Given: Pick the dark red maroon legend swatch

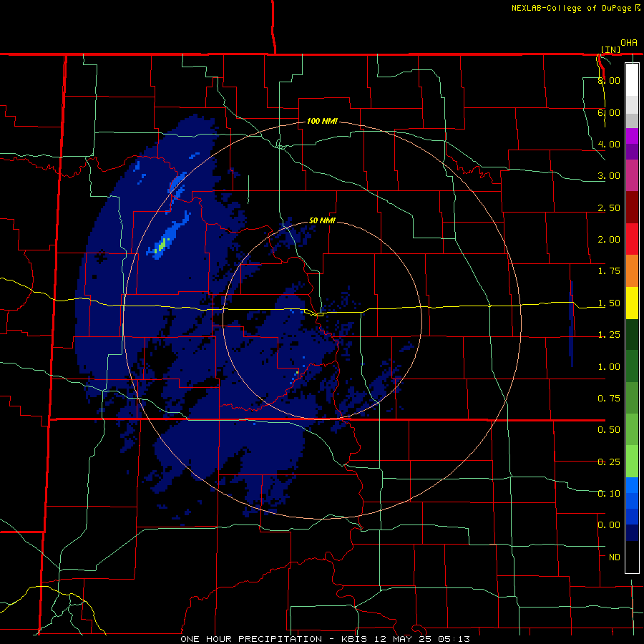Looking at the screenshot, I should (632, 208).
